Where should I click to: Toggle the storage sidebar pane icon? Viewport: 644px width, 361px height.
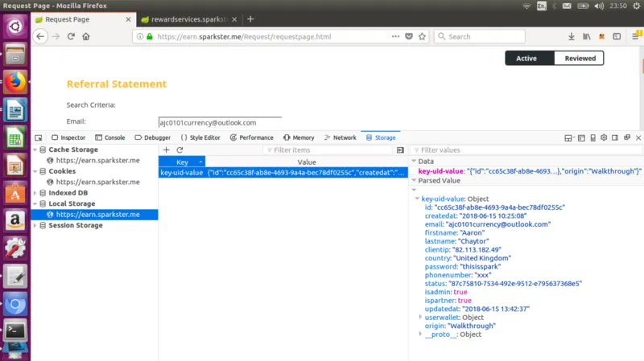(x=400, y=150)
